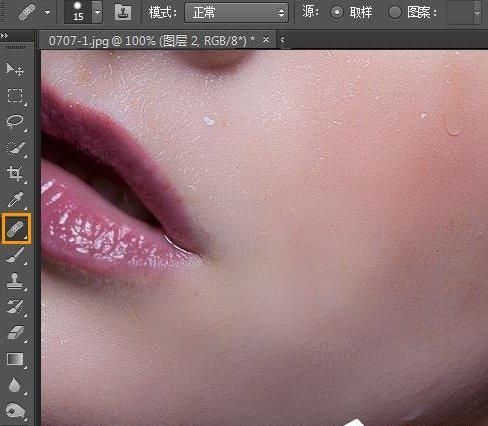Select the 图案 source radio button

[x=395, y=13]
